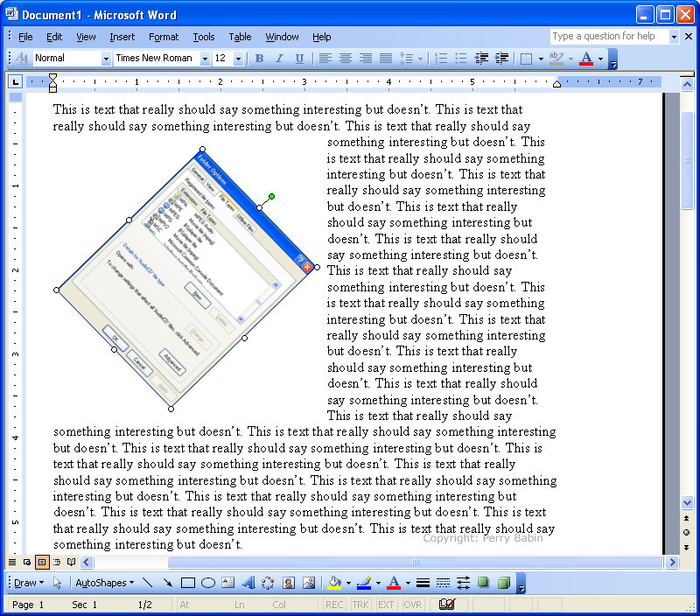Insert a Text Box
Viewport: 700px width, 616px height.
228,583
